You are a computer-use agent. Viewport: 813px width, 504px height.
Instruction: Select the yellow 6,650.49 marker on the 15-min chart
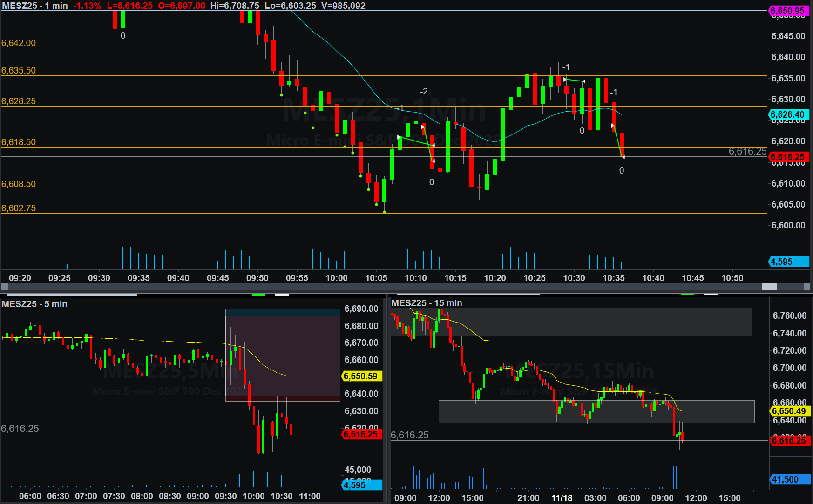coord(789,411)
